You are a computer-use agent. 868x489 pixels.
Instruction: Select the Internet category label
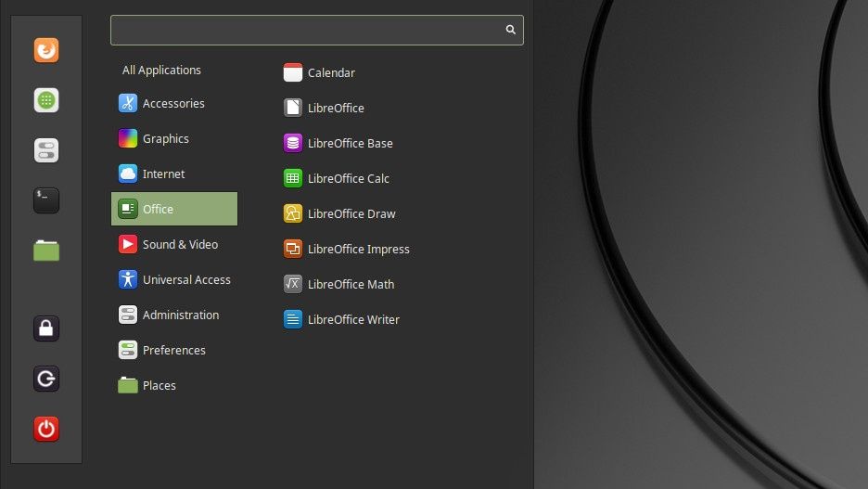point(163,174)
